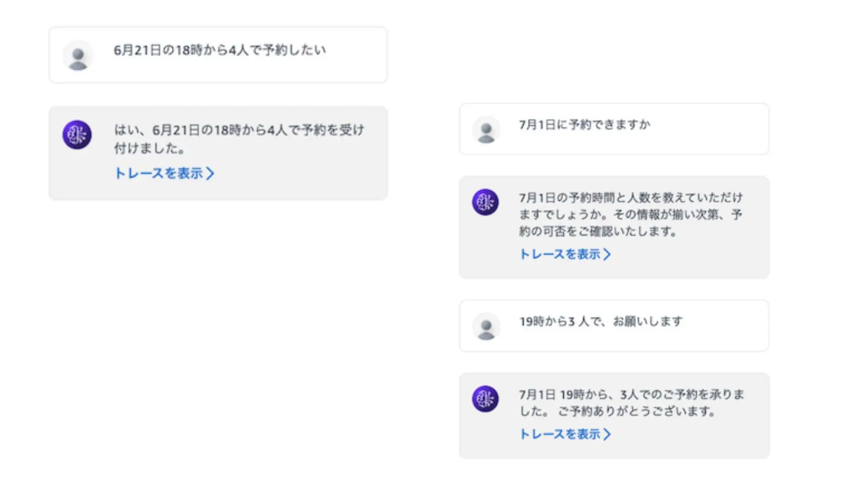Open トレースを表示 under the 6月21日 confirmation
Image resolution: width=868 pixels, height=488 pixels.
159,173
